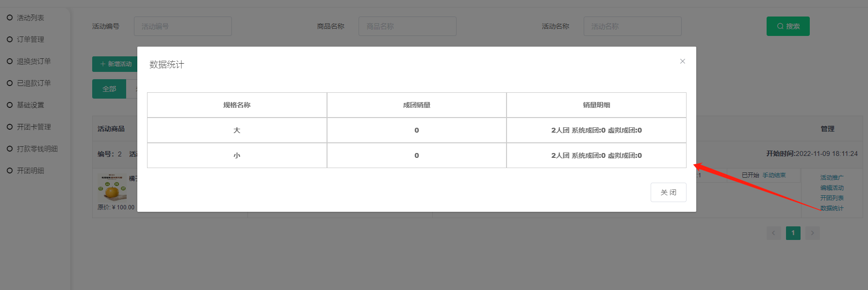Click the 数据统计 dialog title

click(x=166, y=65)
